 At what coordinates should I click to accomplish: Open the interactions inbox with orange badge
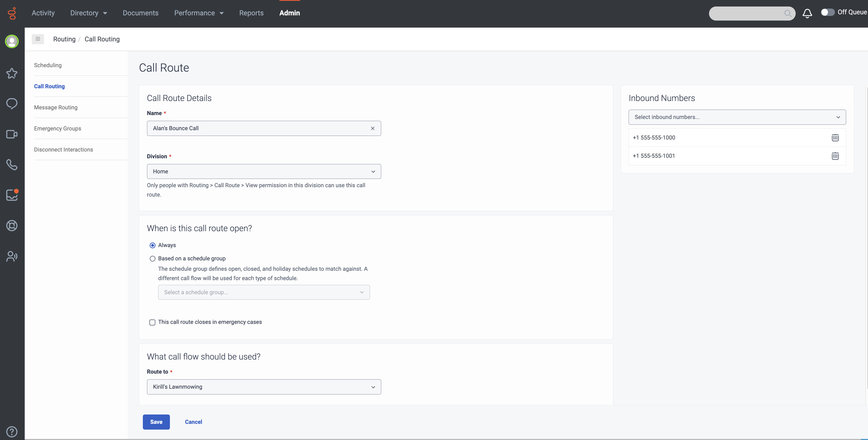tap(12, 195)
